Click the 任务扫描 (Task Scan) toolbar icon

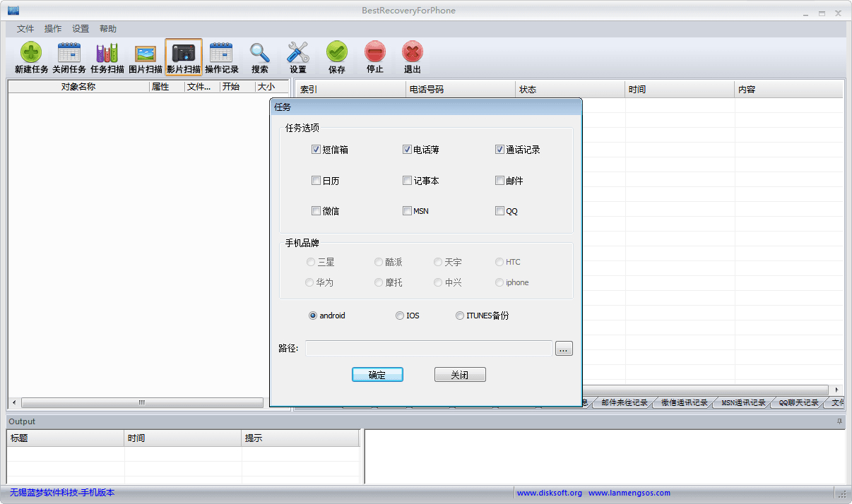pyautogui.click(x=107, y=57)
